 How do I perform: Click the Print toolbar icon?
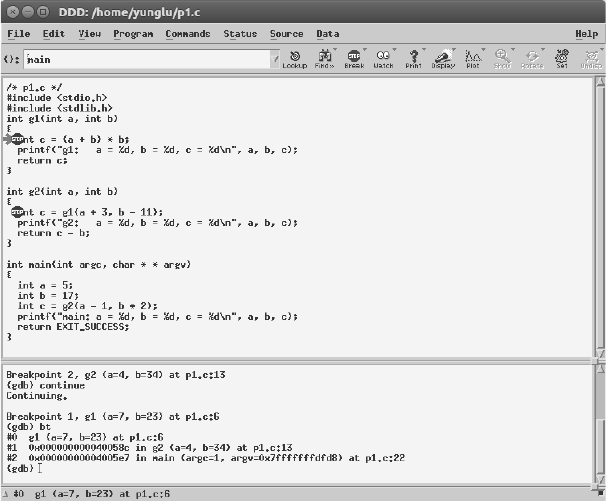pyautogui.click(x=413, y=60)
